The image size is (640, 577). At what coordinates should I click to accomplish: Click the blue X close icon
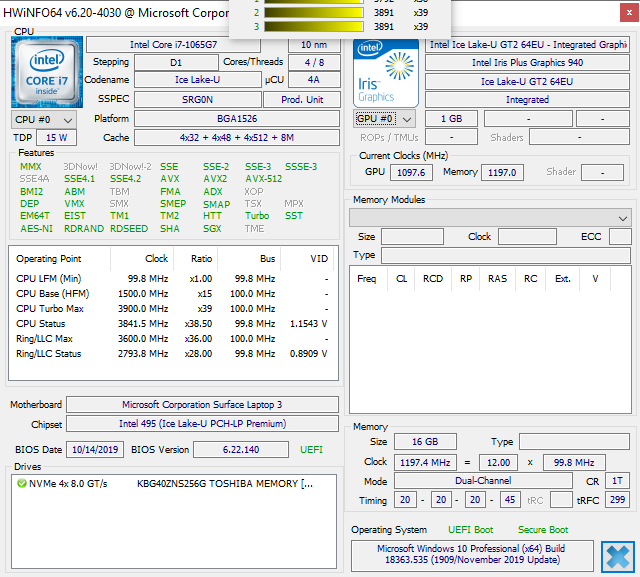[619, 556]
